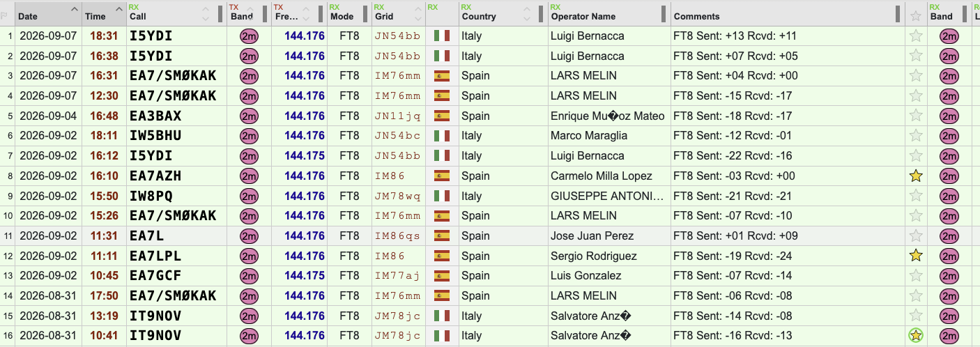Click the 144.175 frequency for EA7GCF

point(305,276)
